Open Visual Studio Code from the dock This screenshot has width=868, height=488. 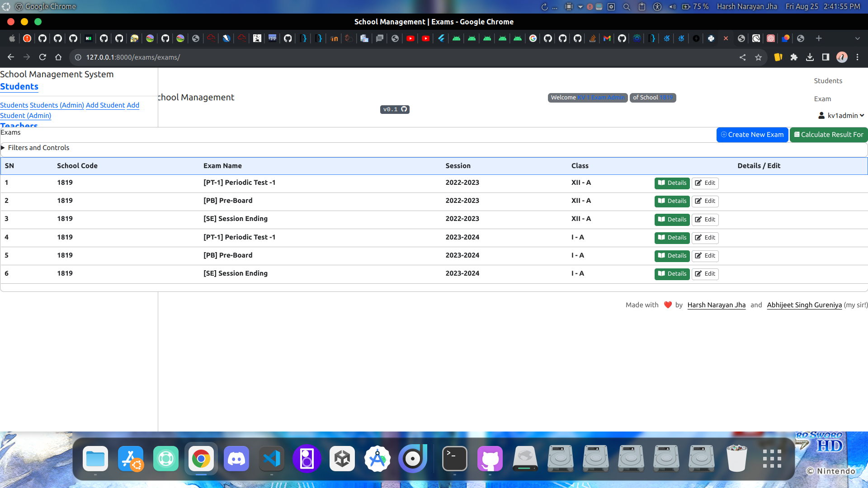271,459
